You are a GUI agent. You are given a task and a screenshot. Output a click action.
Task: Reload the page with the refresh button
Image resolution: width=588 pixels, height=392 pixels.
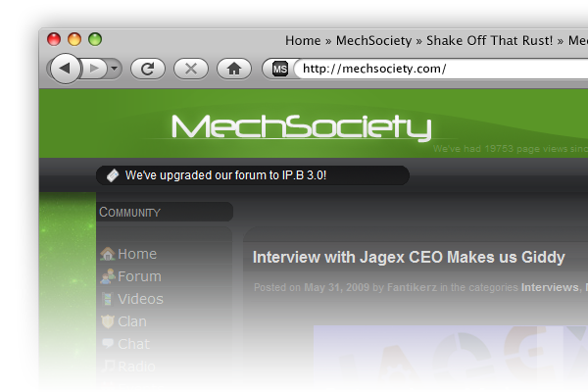click(148, 69)
